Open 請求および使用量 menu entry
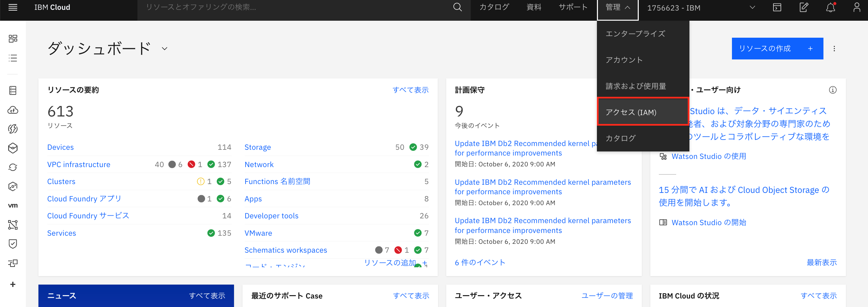Viewport: 868px width, 307px height. point(643,86)
